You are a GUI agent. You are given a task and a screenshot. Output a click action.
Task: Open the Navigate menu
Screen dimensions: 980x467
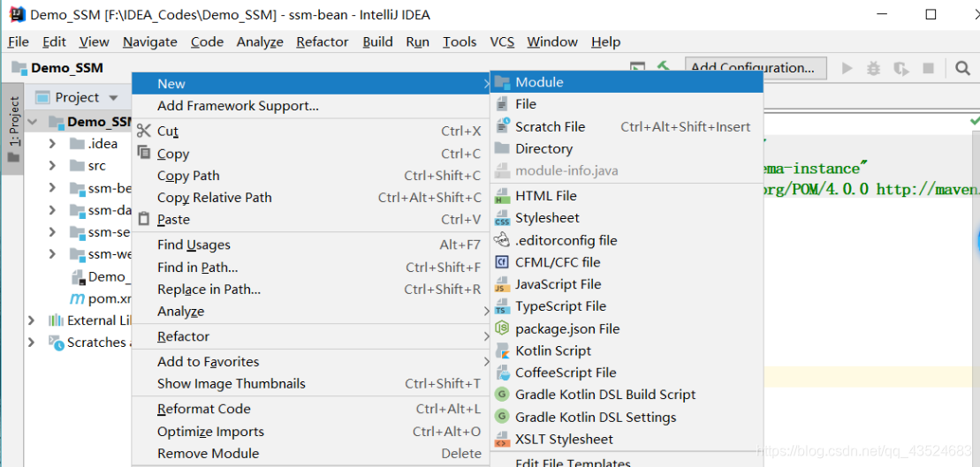(x=150, y=41)
